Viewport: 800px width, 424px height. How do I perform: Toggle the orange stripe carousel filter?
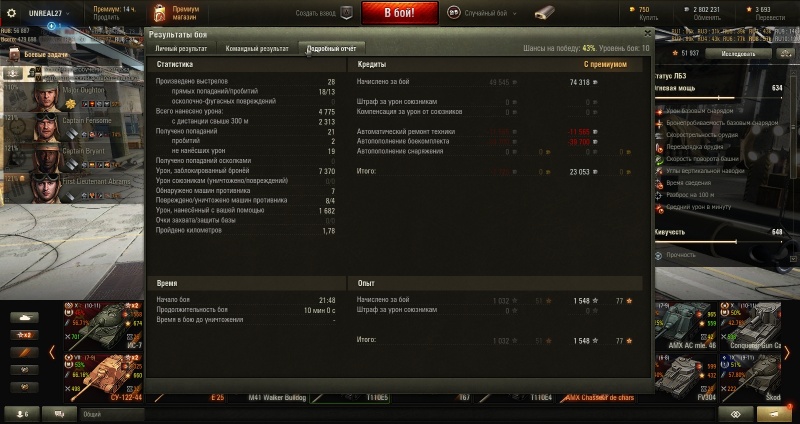(x=24, y=353)
